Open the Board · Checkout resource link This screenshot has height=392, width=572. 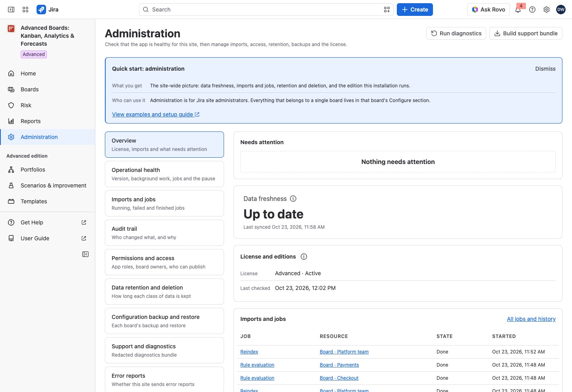pyautogui.click(x=339, y=378)
